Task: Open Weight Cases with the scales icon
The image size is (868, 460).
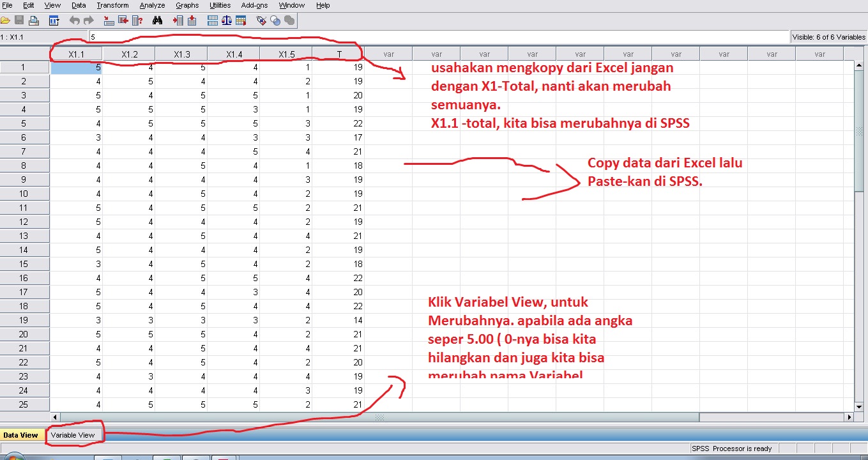Action: click(225, 20)
